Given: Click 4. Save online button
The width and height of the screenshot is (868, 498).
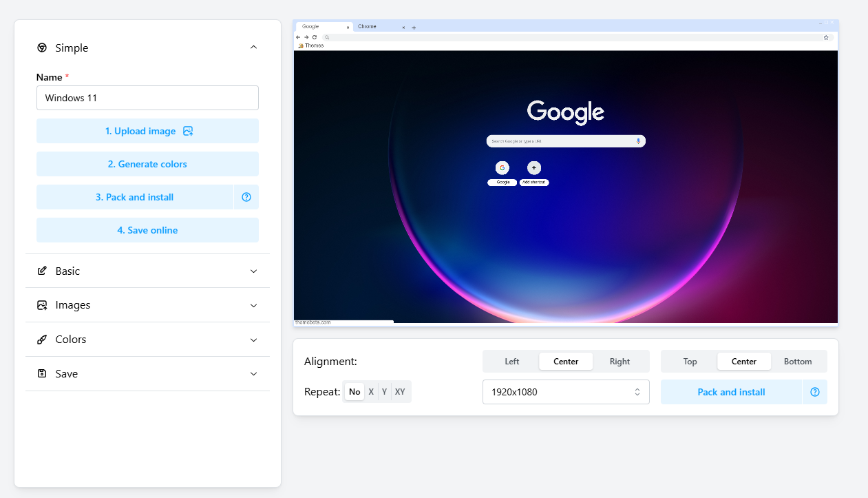Looking at the screenshot, I should (x=147, y=230).
